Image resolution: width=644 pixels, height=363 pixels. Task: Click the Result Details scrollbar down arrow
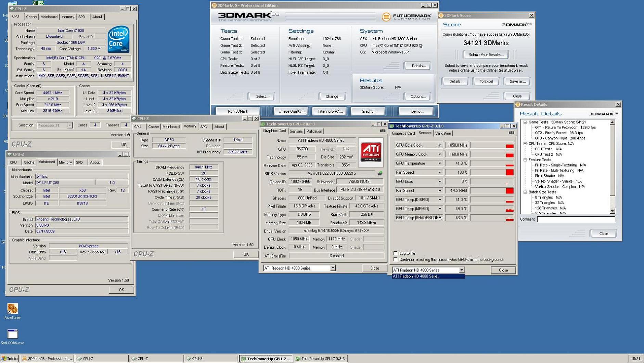click(613, 211)
